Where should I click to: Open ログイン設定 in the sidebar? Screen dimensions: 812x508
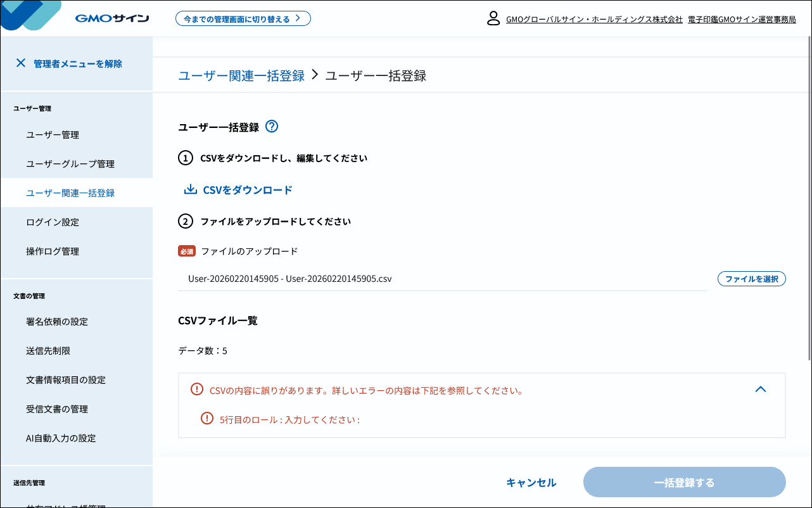click(54, 222)
